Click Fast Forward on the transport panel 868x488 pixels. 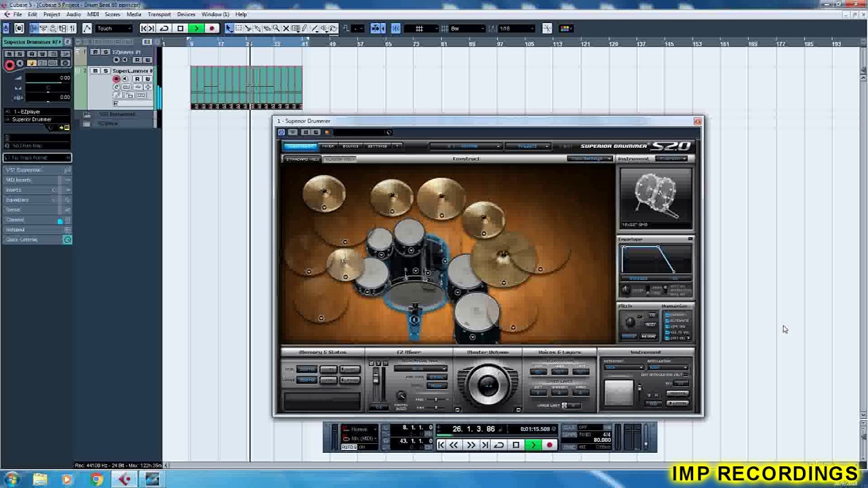tap(470, 445)
